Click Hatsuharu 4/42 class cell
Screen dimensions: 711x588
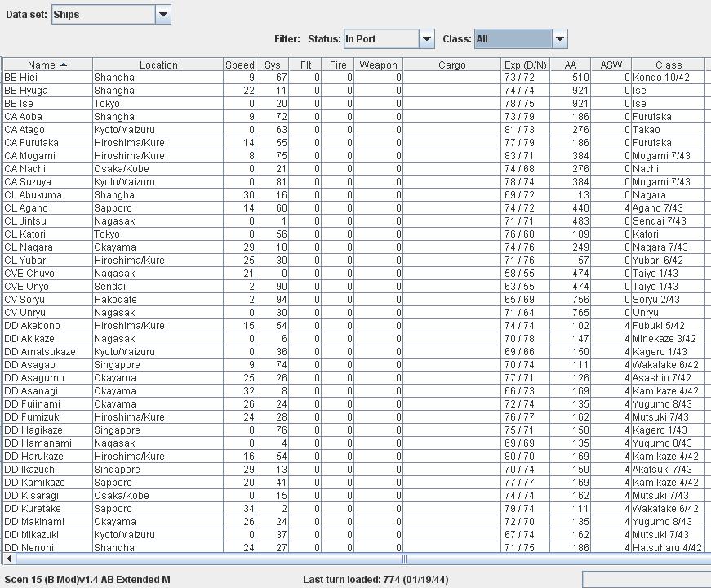pyautogui.click(x=667, y=548)
